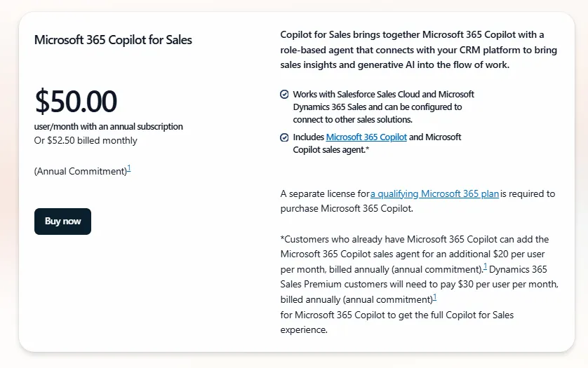Open the Microsoft 365 Copilot link
Viewport: 588px width, 368px height.
click(x=366, y=137)
